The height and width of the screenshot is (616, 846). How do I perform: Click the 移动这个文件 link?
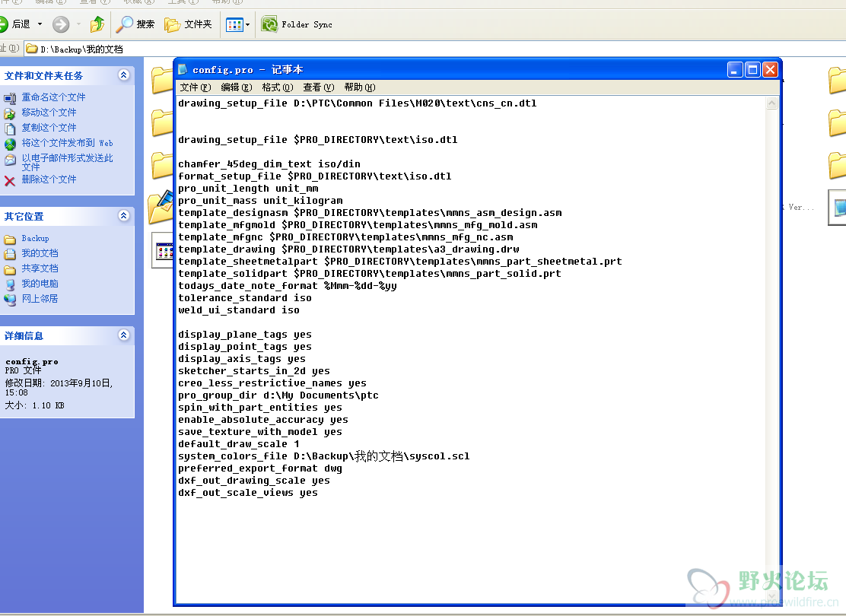point(49,113)
